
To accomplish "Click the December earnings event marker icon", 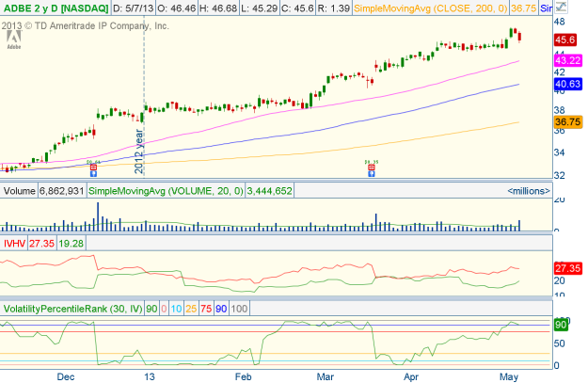I will pyautogui.click(x=93, y=166).
